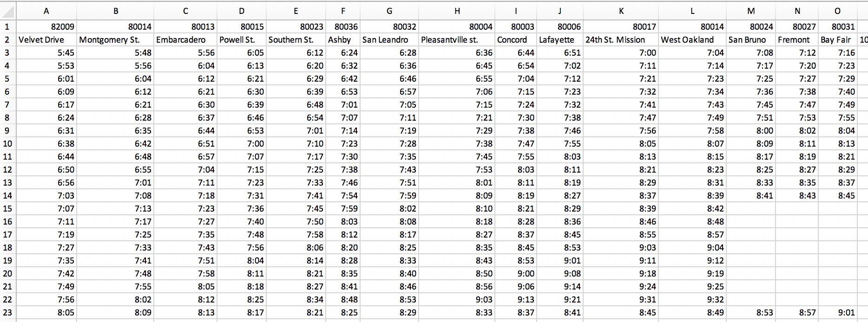Select the Bay Fair cell
868x322 pixels.
tap(838, 40)
